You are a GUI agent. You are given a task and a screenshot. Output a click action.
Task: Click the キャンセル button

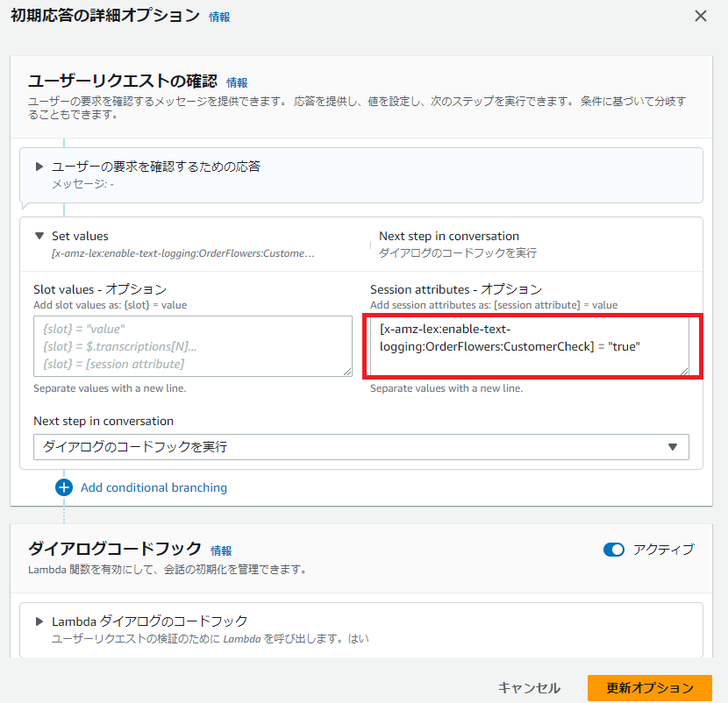[x=527, y=688]
